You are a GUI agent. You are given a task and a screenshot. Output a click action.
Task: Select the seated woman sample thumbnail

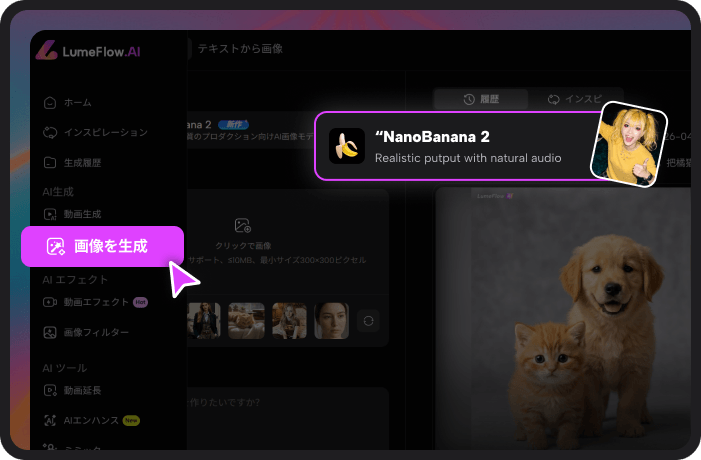289,321
